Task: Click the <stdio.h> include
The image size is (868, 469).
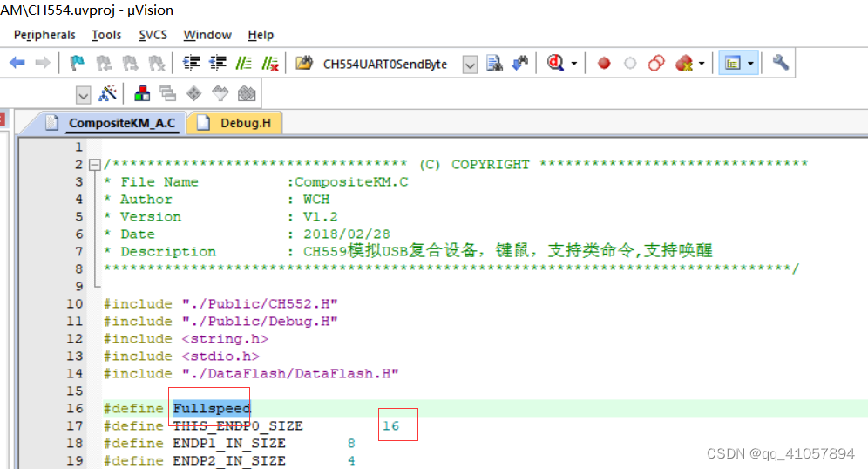Action: tap(220, 356)
